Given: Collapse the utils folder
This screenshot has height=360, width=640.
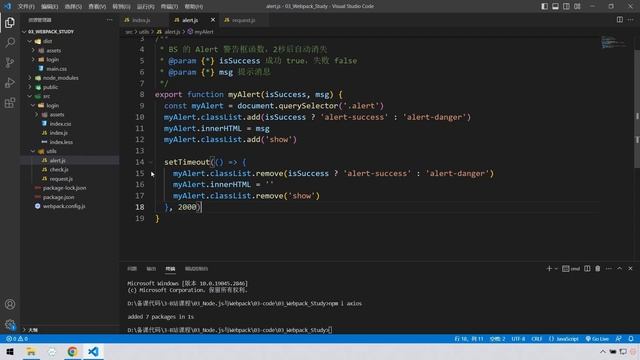Looking at the screenshot, I should point(33,151).
